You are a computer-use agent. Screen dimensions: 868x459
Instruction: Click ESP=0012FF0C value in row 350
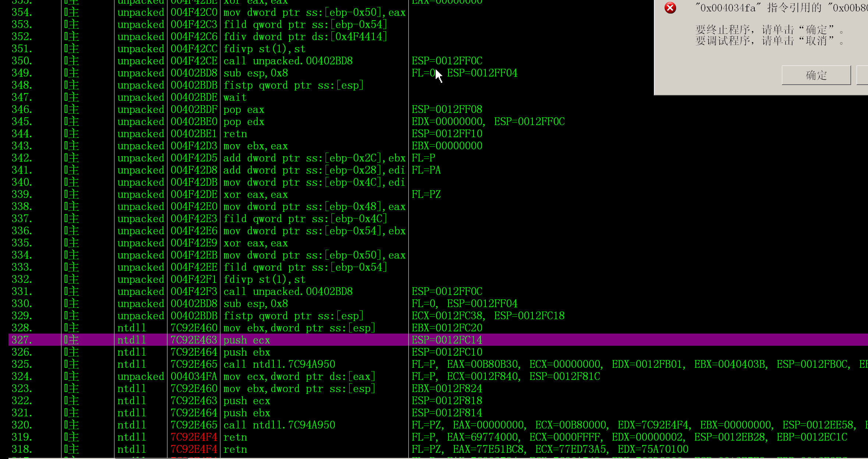pyautogui.click(x=447, y=61)
